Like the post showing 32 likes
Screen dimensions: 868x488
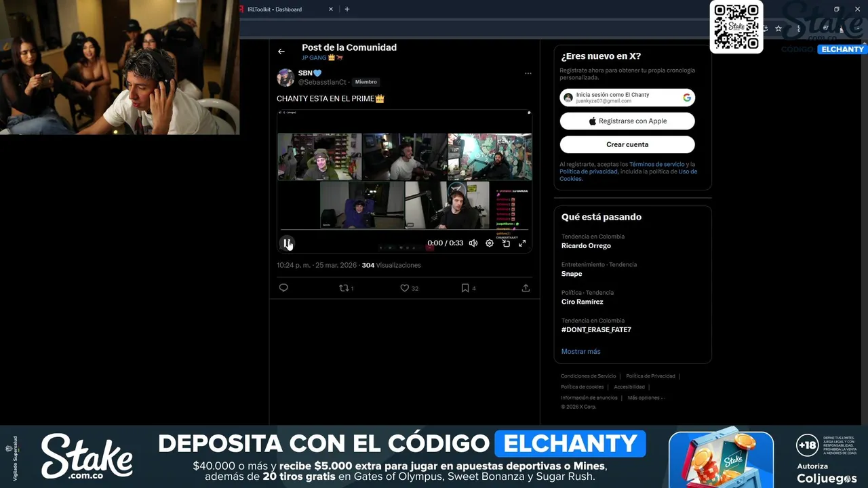(x=409, y=288)
